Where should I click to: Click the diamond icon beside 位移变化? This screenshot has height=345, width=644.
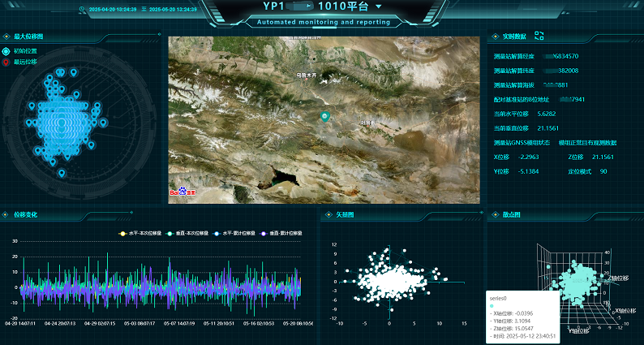coord(6,214)
